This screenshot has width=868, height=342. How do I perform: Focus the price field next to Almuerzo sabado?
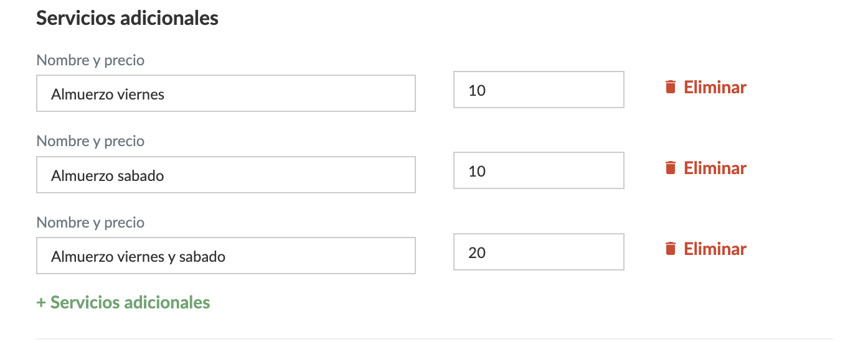(x=538, y=171)
